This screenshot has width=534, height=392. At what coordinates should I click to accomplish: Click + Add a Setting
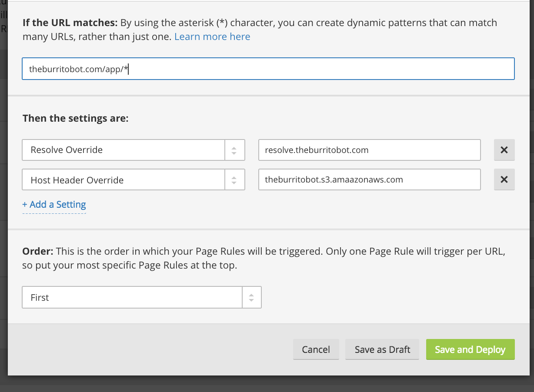54,205
